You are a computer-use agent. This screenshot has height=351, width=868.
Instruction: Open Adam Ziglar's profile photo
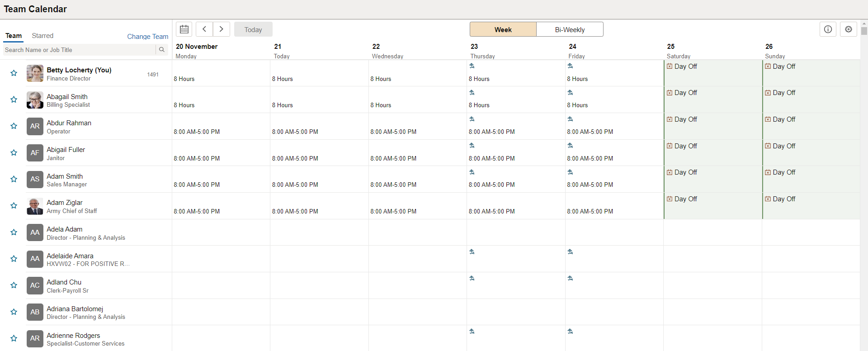[x=35, y=206]
